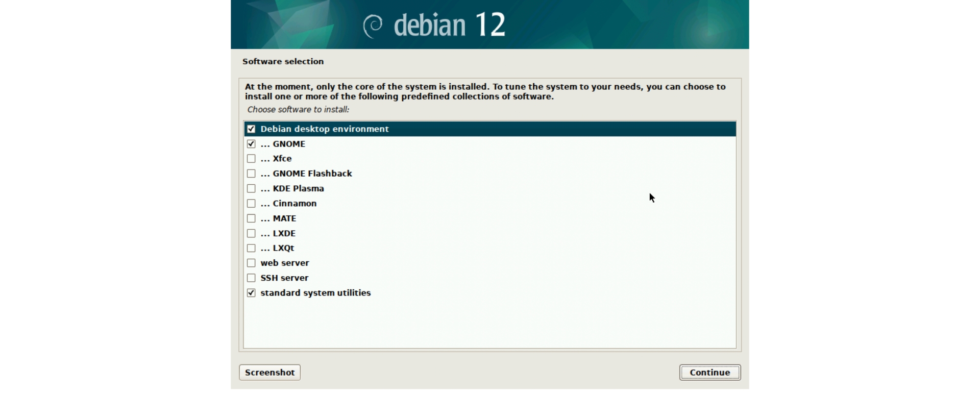Uncheck standard system utilities
The image size is (980, 393).
click(251, 293)
